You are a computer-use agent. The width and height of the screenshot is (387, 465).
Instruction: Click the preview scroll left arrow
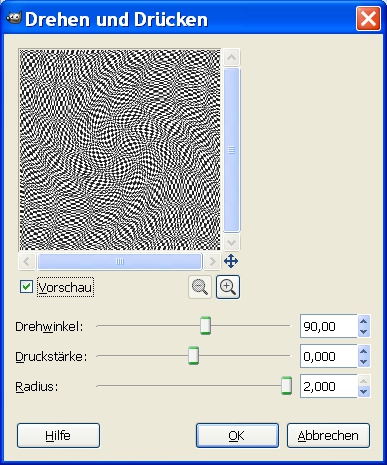coord(27,262)
